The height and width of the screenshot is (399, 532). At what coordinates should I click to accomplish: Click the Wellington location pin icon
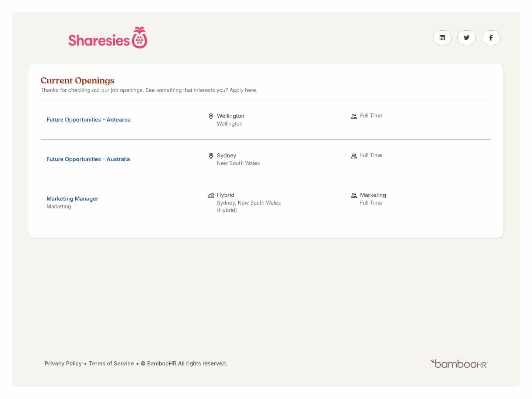pyautogui.click(x=211, y=116)
